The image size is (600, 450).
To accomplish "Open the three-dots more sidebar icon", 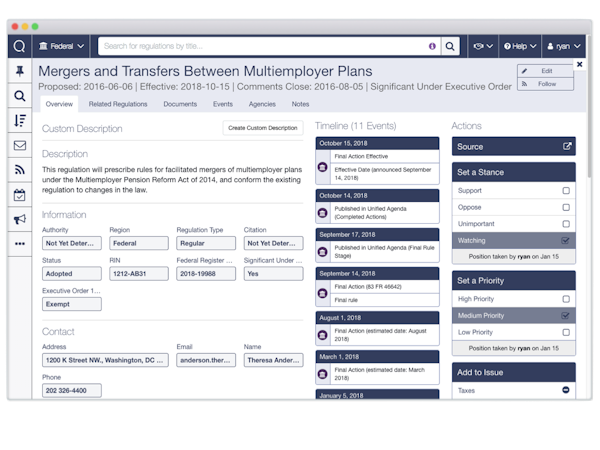I will [x=20, y=243].
